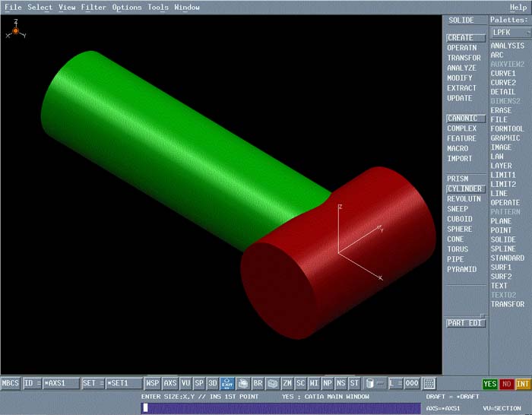Viewport: 532px width, 415px height.
Task: Open the LPFK palettes dropdown
Action: (x=510, y=33)
